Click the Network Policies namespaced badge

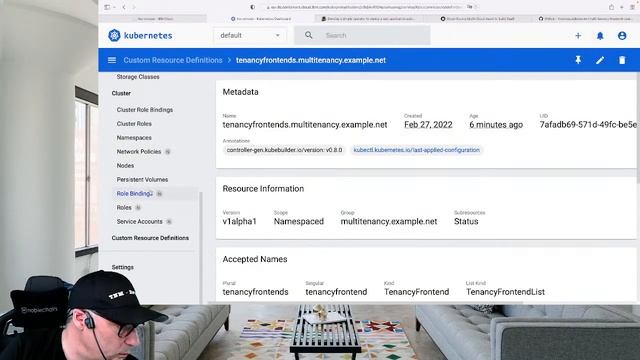click(x=168, y=152)
